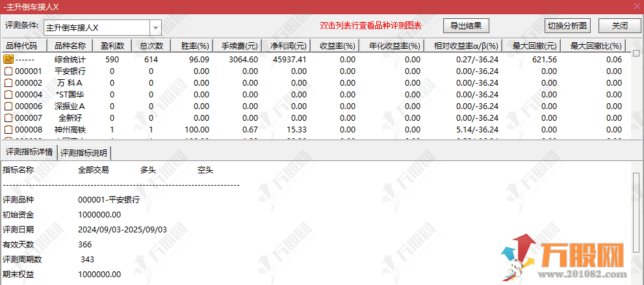This screenshot has height=285, width=644.
Task: Click the document icon for 000002
Action: (8, 83)
